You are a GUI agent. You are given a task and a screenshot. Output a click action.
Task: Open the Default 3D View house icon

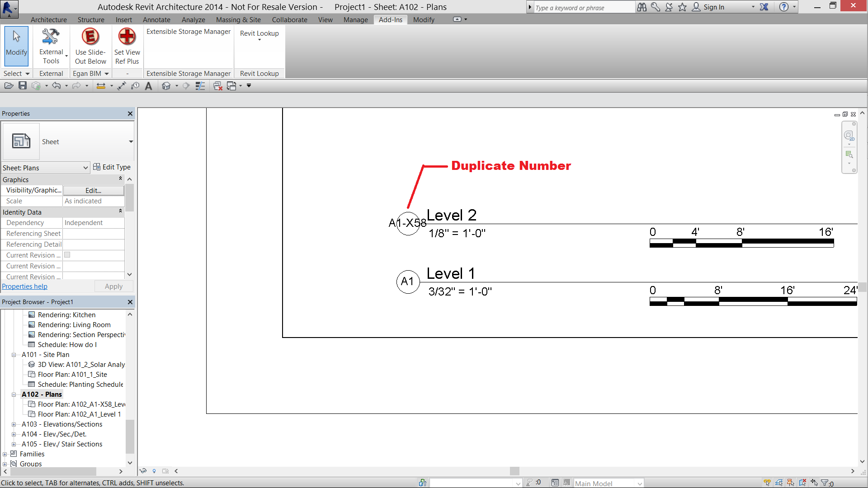tap(166, 86)
